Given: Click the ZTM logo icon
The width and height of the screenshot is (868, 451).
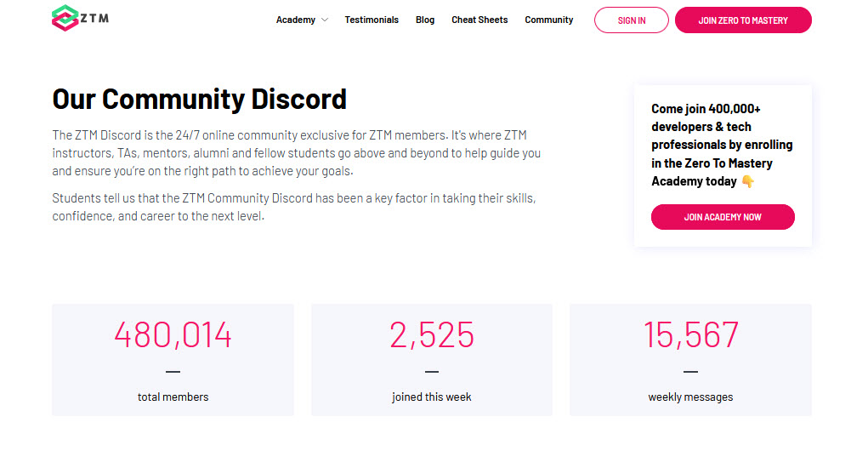Looking at the screenshot, I should (65, 18).
